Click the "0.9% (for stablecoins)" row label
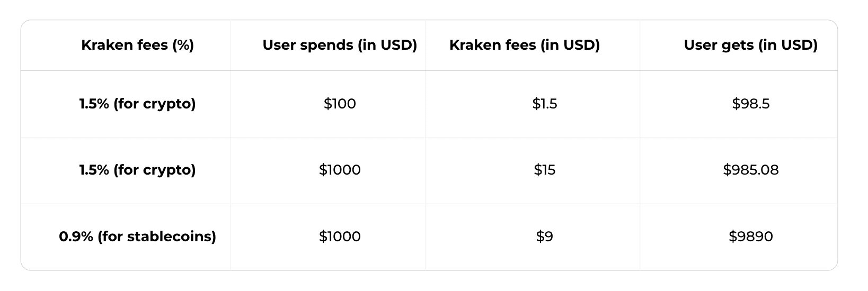Viewport: 868px width, 291px height. tap(137, 237)
